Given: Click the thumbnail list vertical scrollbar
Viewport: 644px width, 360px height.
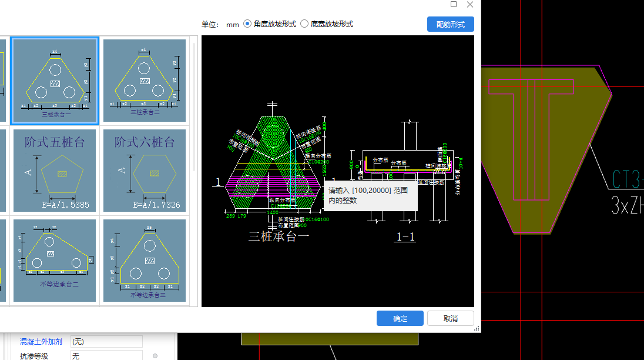Looking at the screenshot, I should 194,107.
